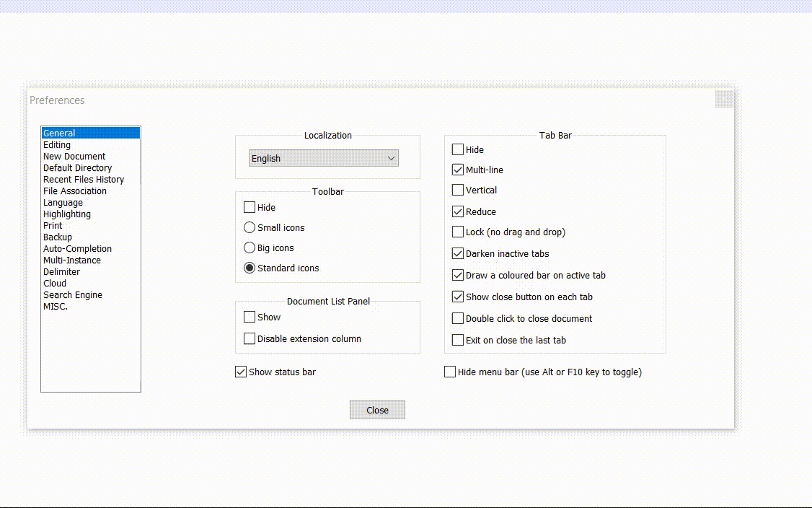Select the Standard icons option
Screen dimensions: 812x508
click(x=249, y=268)
